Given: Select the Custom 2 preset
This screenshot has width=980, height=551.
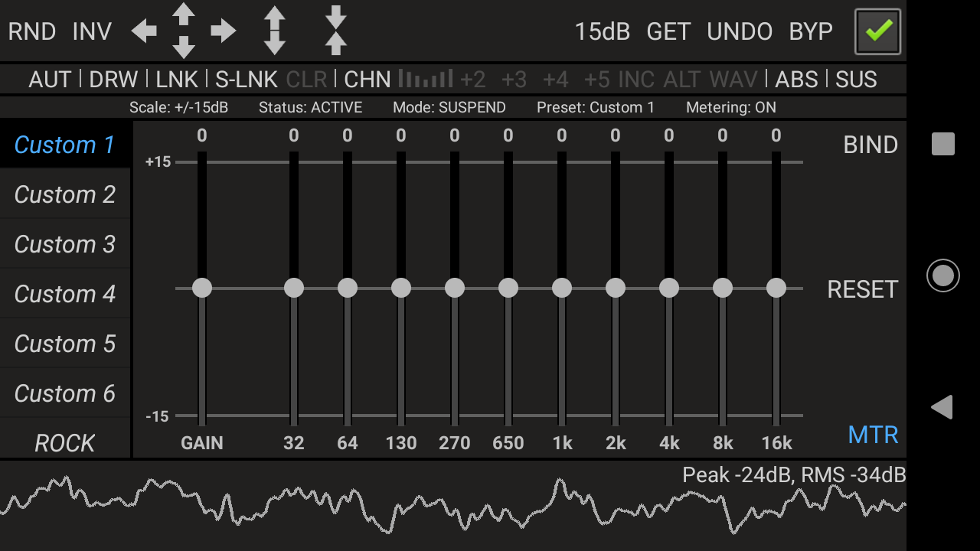Looking at the screenshot, I should point(65,194).
